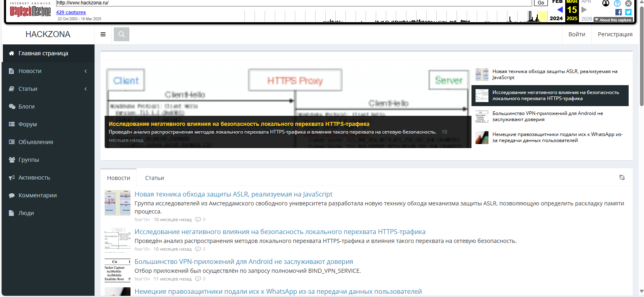The height and width of the screenshot is (297, 644).
Task: Open Немецкие правозащитники WhatsApp article title in list
Action: (x=278, y=291)
